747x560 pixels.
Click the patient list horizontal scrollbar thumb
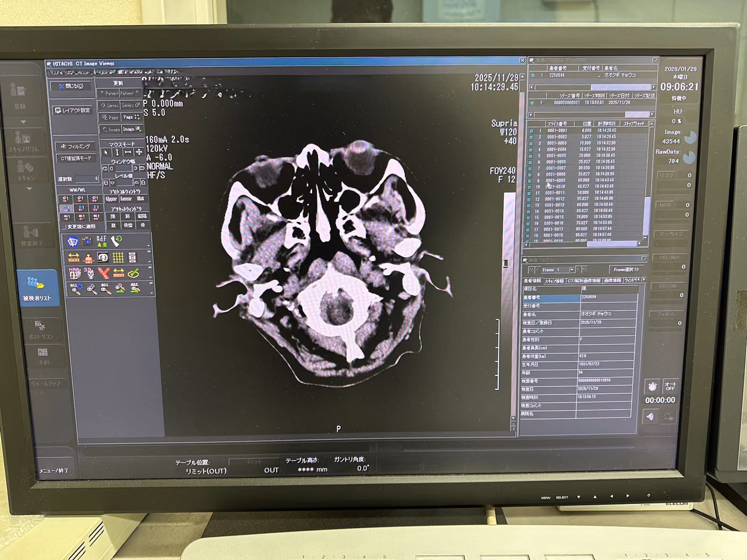[x=621, y=86]
